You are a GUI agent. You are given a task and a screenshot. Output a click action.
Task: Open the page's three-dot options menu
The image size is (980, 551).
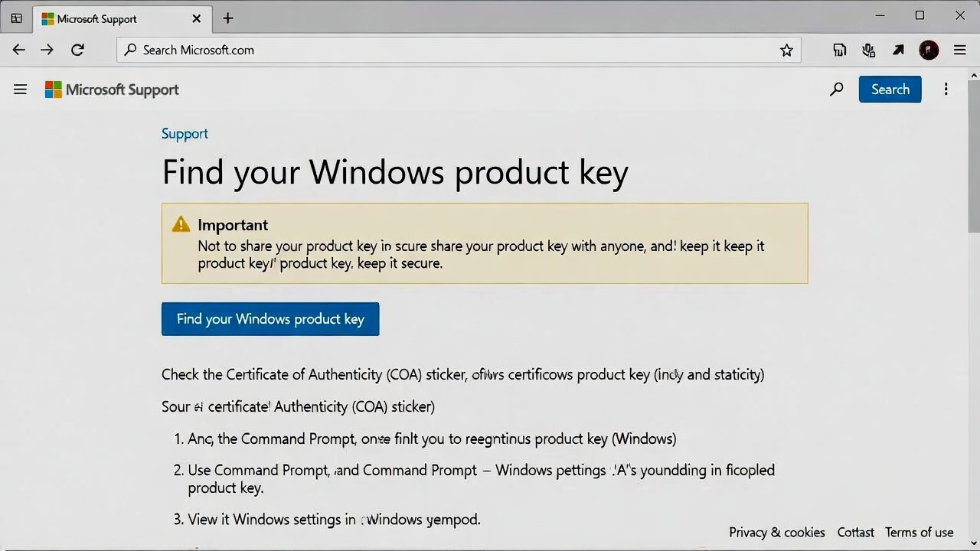click(x=946, y=89)
